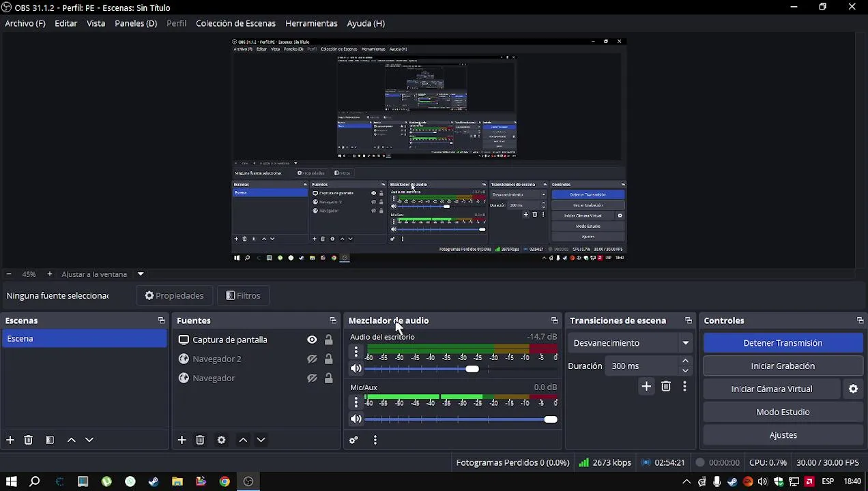Increase the transition duration with up arrow
The height and width of the screenshot is (491, 868).
click(685, 361)
